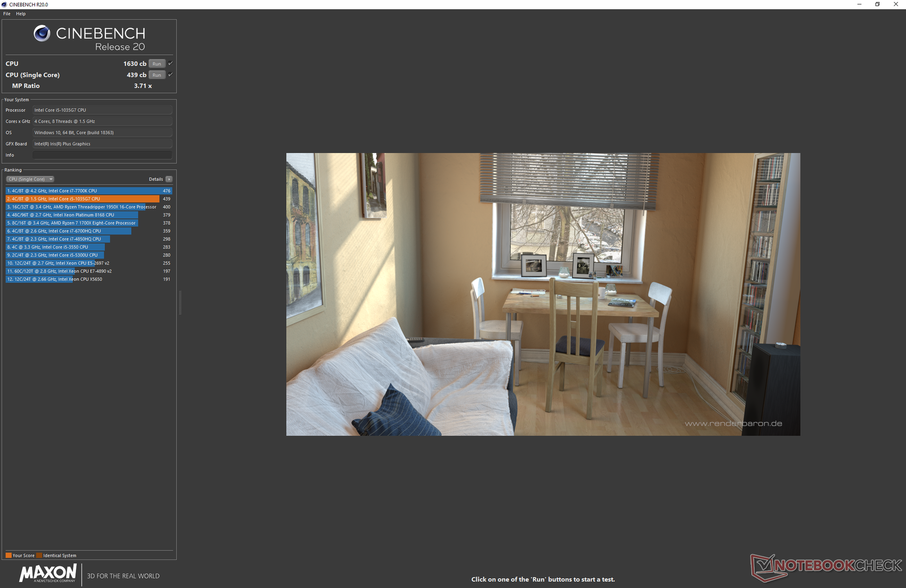Viewport: 906px width, 588px height.
Task: Open the File menu
Action: tap(7, 14)
